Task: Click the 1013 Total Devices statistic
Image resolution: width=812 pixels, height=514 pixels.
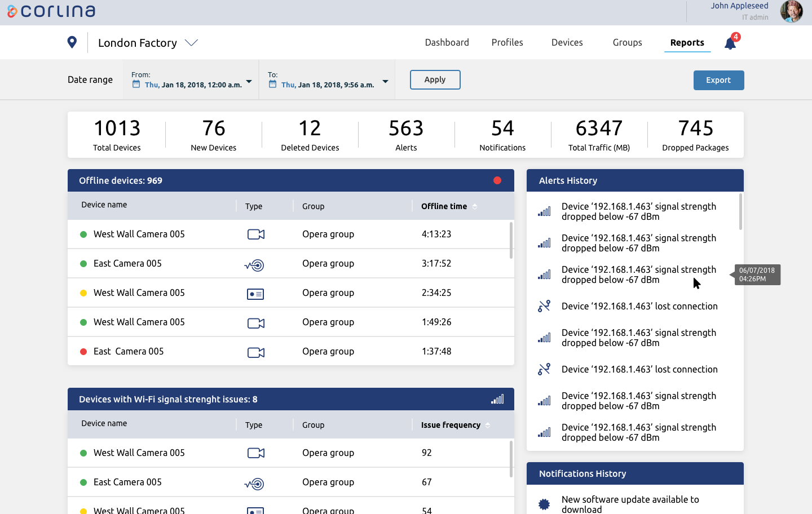Action: point(117,135)
